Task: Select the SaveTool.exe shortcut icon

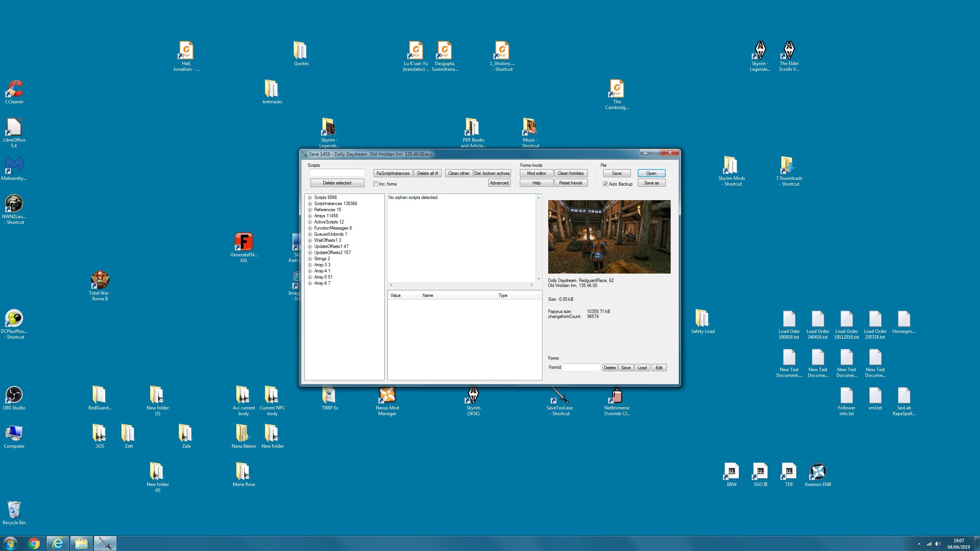Action: pos(560,401)
